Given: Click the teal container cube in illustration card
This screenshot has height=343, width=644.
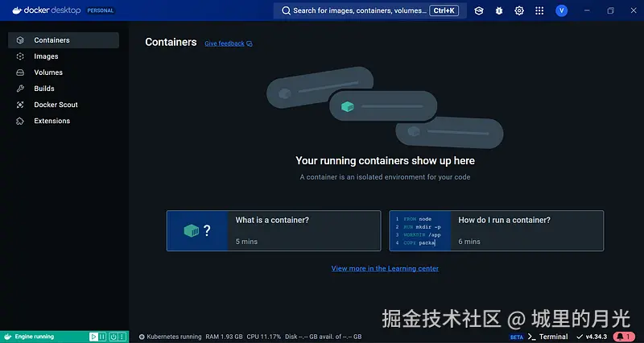Looking at the screenshot, I should (x=348, y=107).
